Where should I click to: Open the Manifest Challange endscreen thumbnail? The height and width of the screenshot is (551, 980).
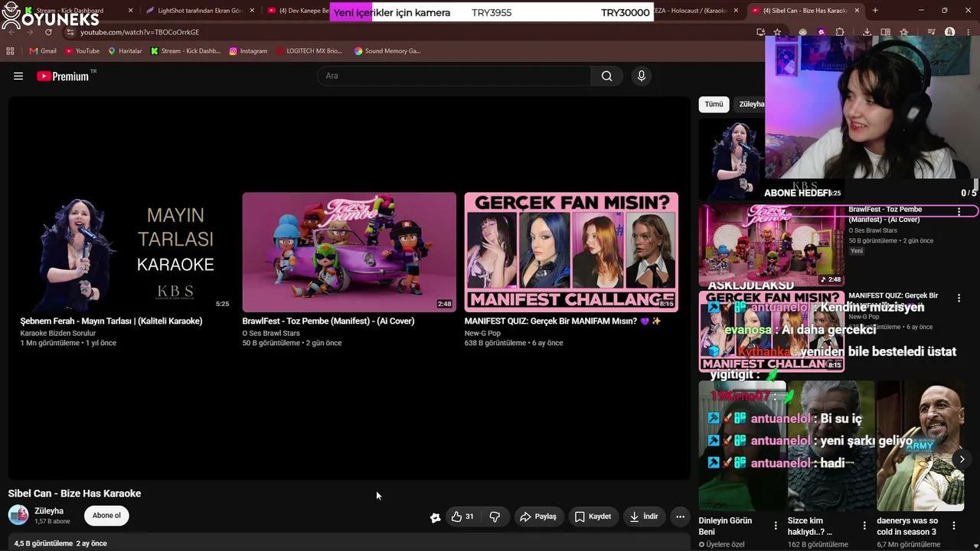click(x=571, y=252)
